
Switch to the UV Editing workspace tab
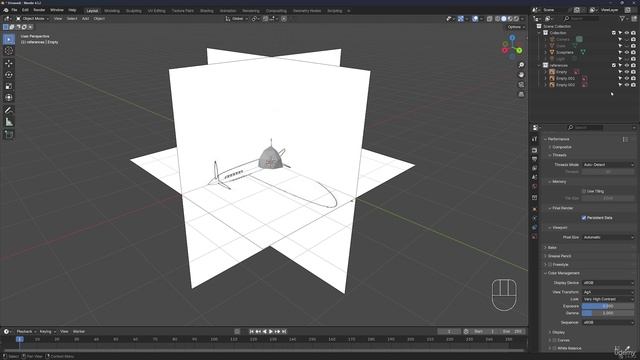pos(156,11)
